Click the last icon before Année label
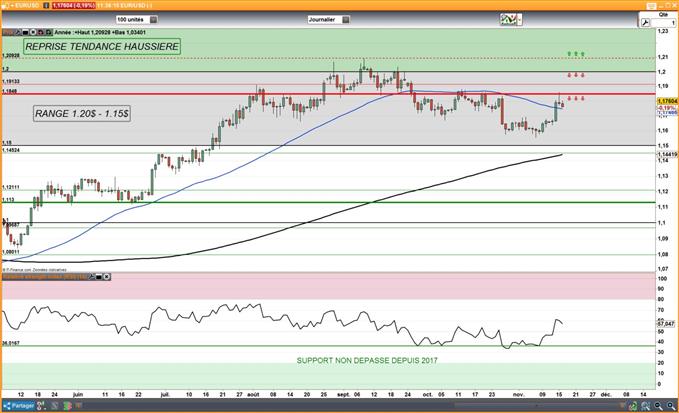Viewport: 679px width, 413px height. pyautogui.click(x=48, y=32)
